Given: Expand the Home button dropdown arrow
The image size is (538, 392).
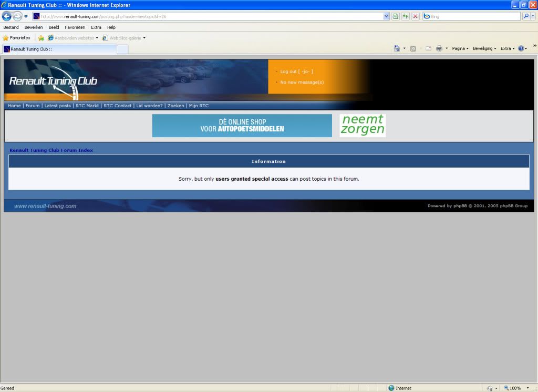Looking at the screenshot, I should (404, 48).
